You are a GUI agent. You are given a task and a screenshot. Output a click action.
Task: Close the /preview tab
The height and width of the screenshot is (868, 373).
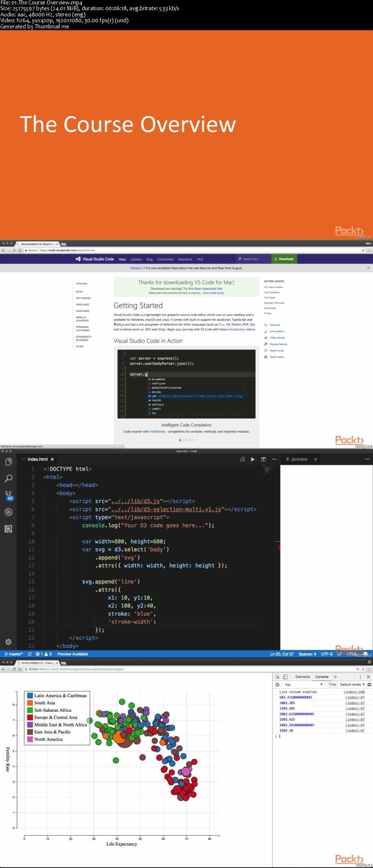coord(315,459)
